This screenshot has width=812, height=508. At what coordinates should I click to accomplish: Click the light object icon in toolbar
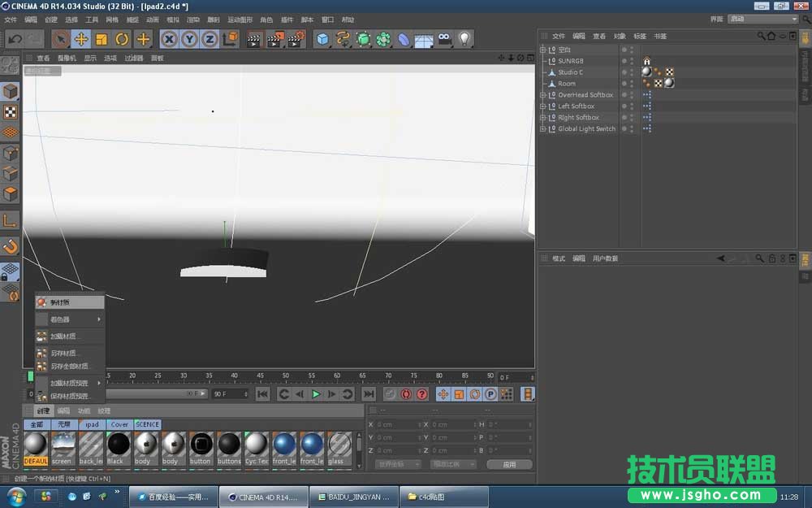tap(464, 38)
